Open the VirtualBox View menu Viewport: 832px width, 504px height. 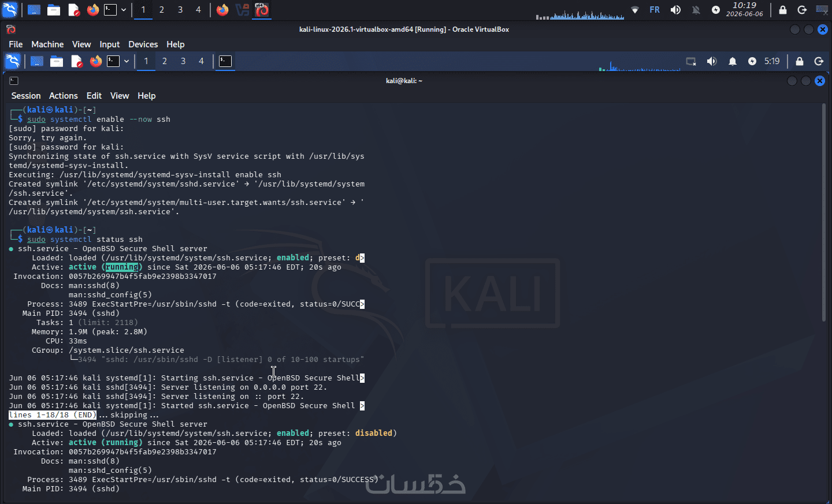point(81,44)
